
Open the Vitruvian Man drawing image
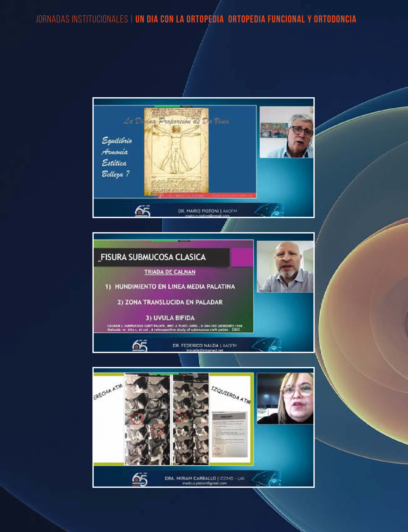click(176, 152)
